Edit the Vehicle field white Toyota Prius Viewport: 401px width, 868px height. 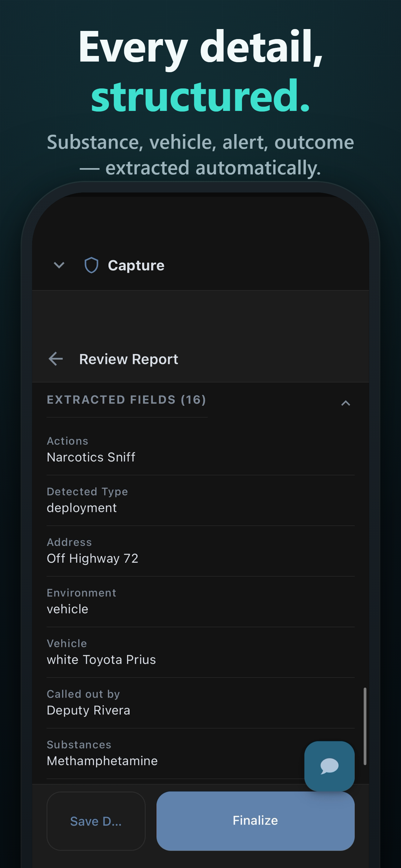201,652
